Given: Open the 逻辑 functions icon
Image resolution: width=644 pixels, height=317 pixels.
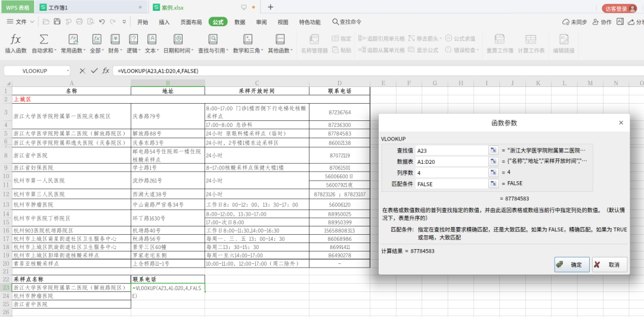Looking at the screenshot, I should coord(133,39).
